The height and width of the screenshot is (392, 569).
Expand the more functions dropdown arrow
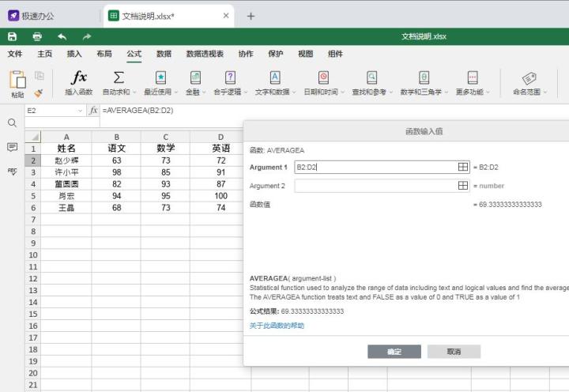point(488,92)
